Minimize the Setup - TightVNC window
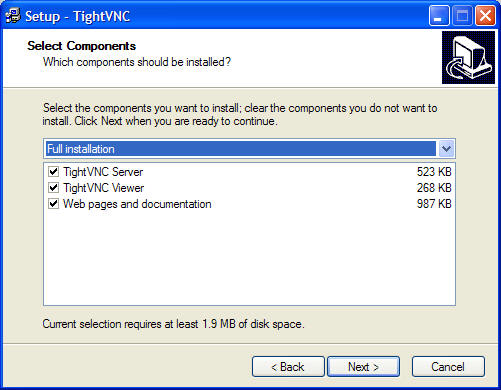 click(439, 16)
